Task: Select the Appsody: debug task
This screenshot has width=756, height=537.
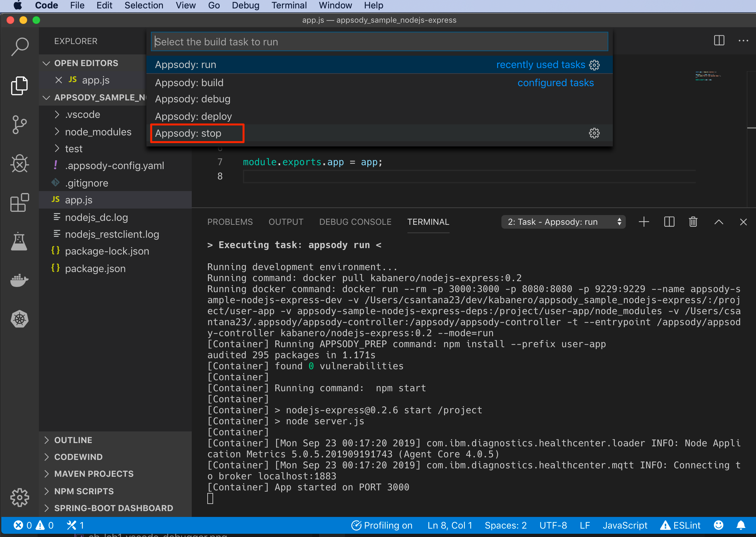Action: [379, 99]
